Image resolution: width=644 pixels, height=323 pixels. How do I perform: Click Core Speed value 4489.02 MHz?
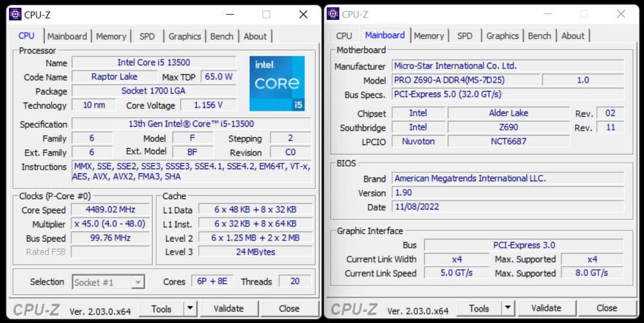coord(111,209)
